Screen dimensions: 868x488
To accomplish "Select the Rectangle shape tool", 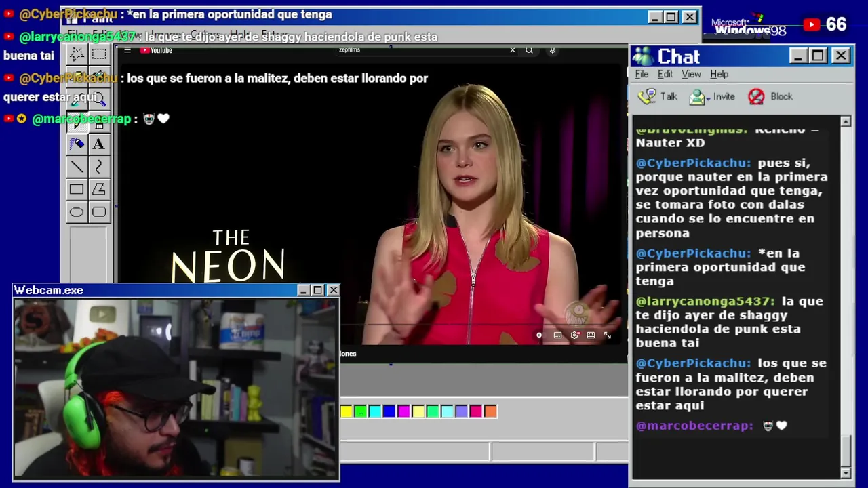I will point(77,190).
